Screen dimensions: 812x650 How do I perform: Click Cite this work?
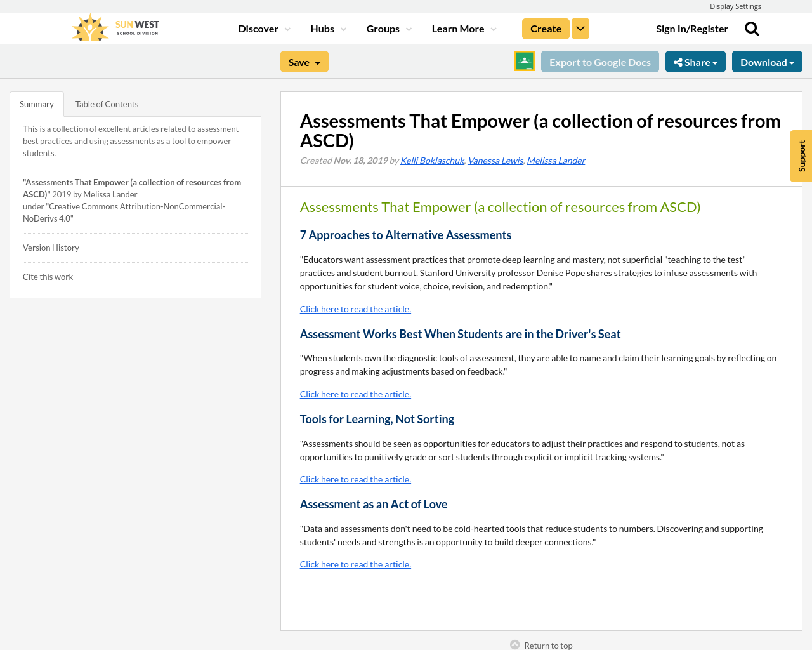pyautogui.click(x=48, y=276)
